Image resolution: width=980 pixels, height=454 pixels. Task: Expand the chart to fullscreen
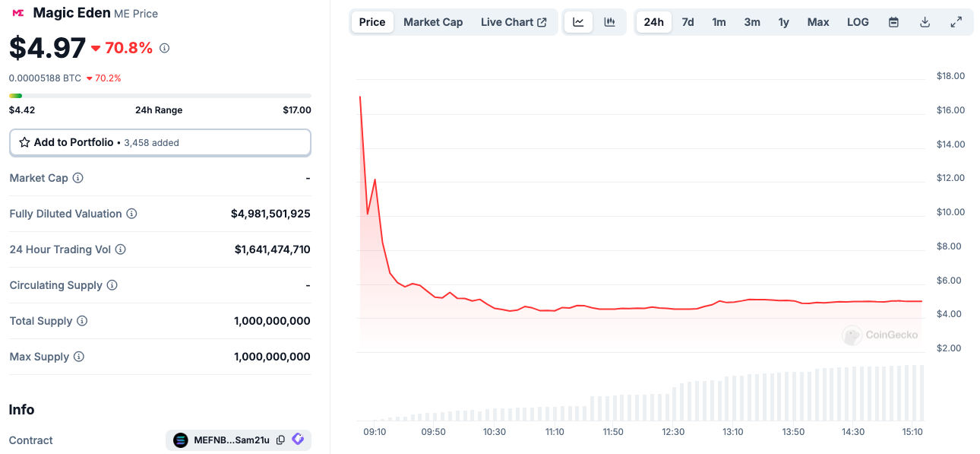(956, 22)
